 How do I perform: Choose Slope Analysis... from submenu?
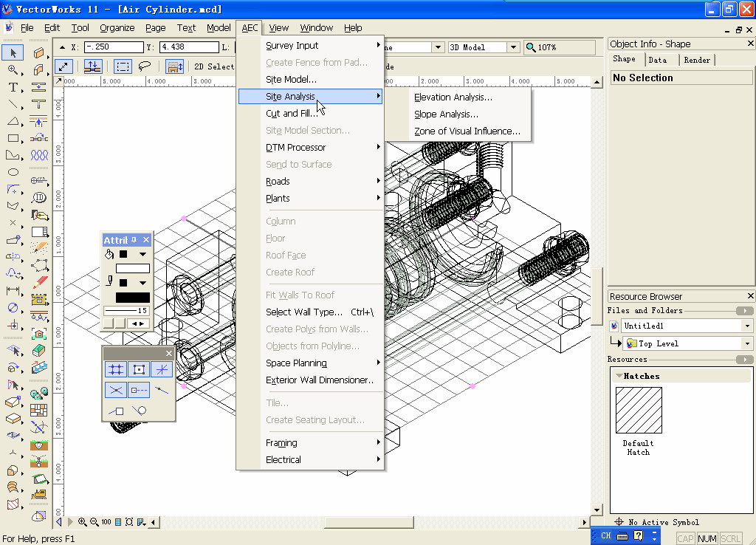[446, 114]
